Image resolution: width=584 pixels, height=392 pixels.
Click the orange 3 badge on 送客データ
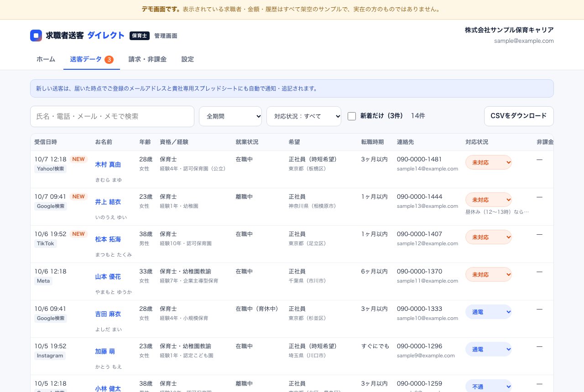coord(109,59)
